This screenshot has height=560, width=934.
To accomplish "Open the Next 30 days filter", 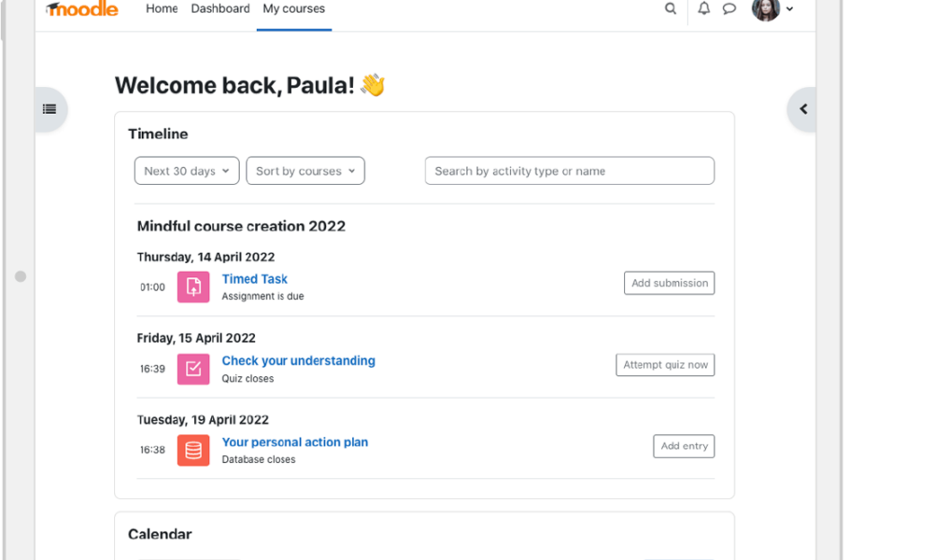I will [x=186, y=171].
